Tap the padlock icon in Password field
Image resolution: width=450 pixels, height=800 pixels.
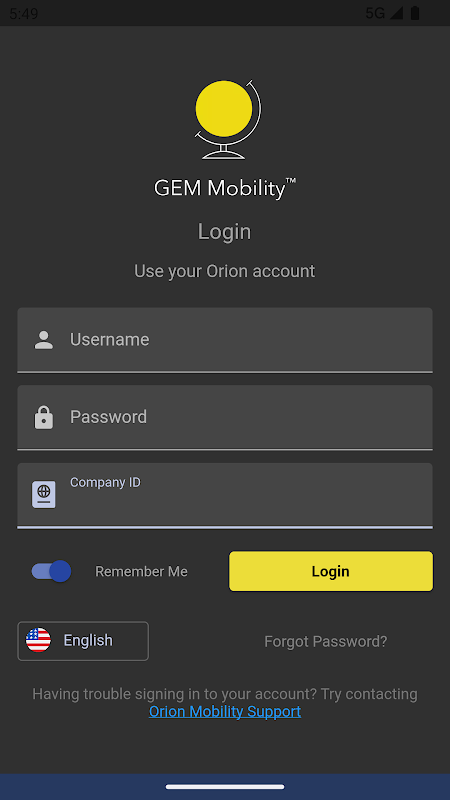[x=44, y=417]
